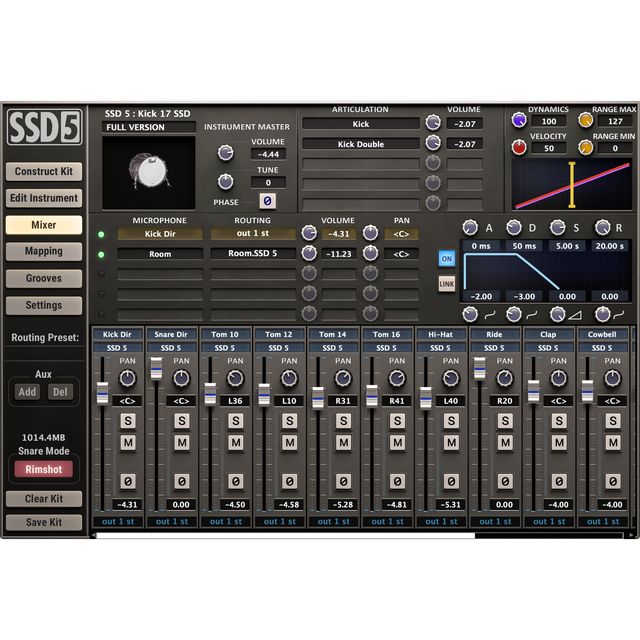Click the Kick Dir microphone volume knob
This screenshot has height=640, width=640.
[x=309, y=233]
